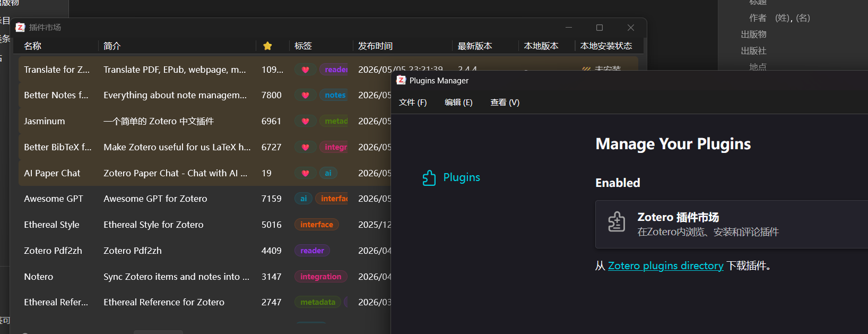Click the metadata tag in Jasminum row
The height and width of the screenshot is (334, 868).
334,121
